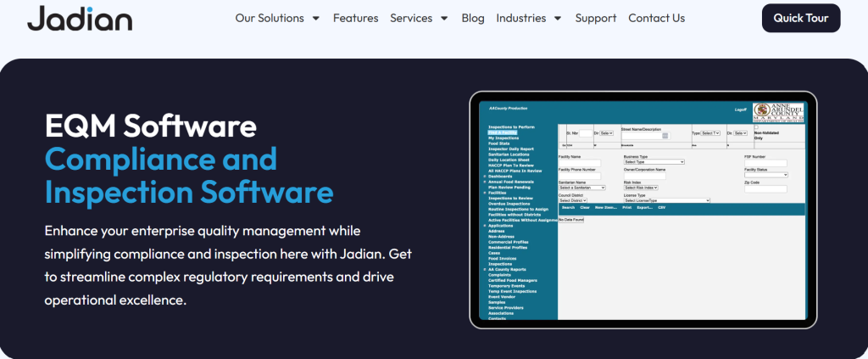Open Plan Review Pending

click(509, 188)
